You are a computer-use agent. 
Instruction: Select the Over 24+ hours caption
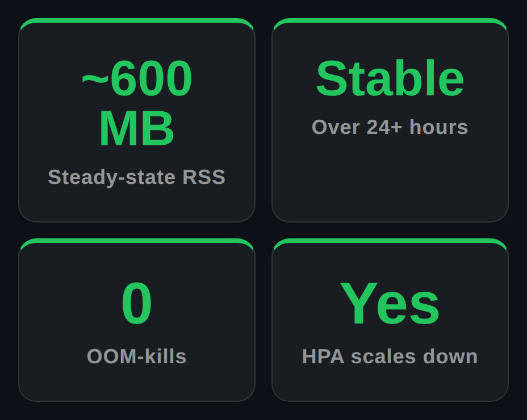(x=390, y=127)
